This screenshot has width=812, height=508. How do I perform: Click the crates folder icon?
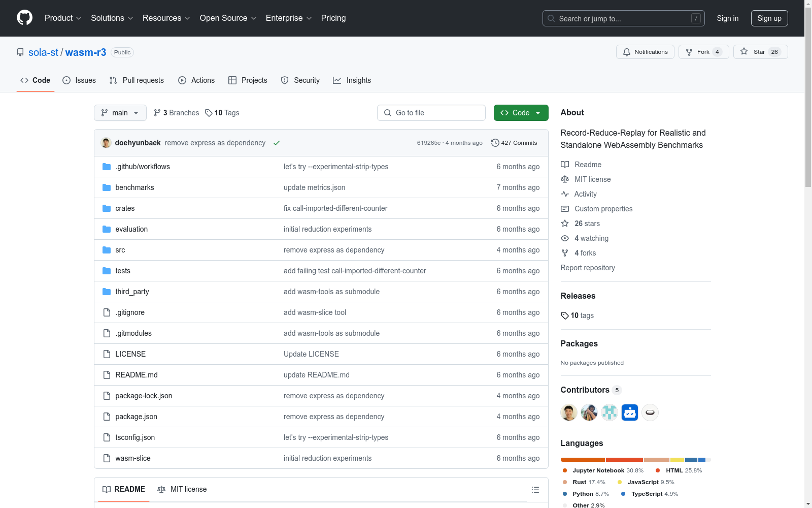(107, 208)
